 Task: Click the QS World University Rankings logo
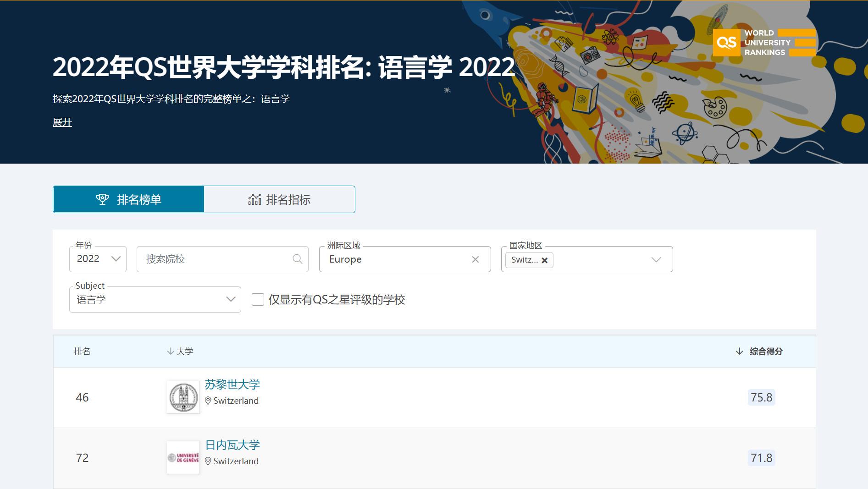click(x=763, y=42)
